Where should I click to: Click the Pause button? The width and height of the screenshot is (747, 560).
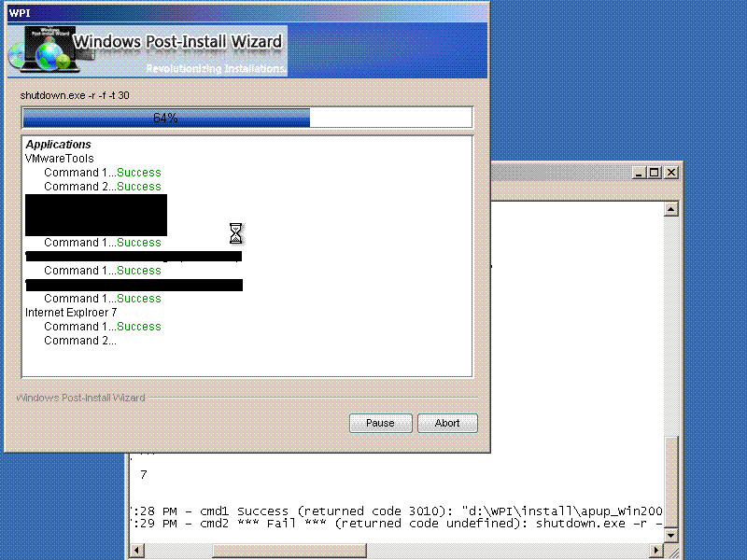pos(380,423)
